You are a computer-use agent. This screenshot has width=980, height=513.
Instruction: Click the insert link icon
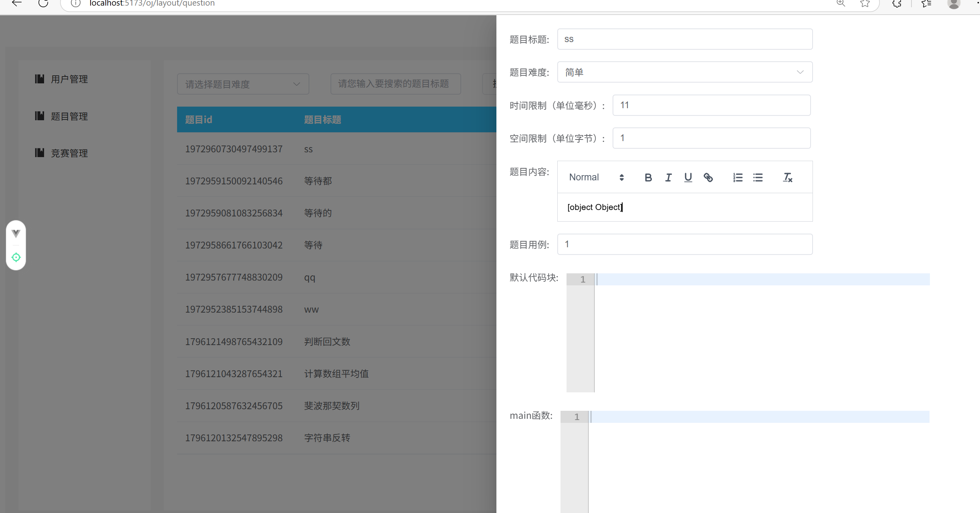708,178
